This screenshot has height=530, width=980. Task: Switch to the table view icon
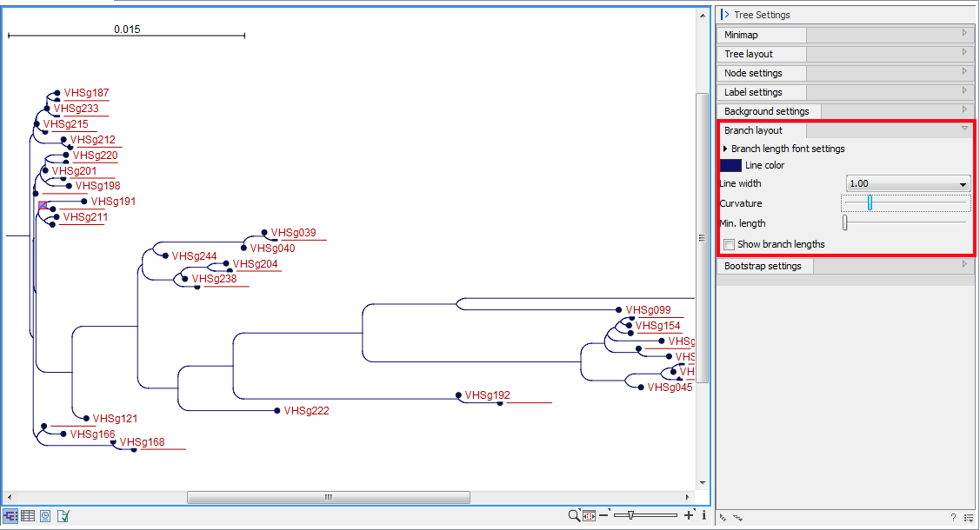coord(27,515)
